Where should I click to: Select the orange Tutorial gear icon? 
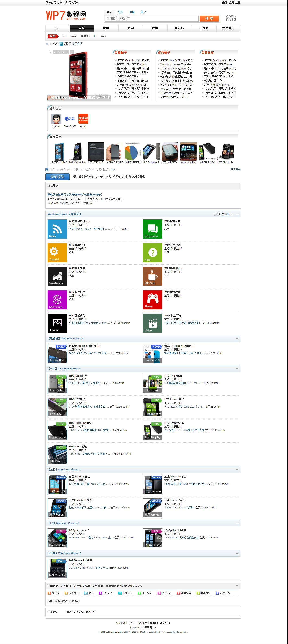[x=57, y=252]
